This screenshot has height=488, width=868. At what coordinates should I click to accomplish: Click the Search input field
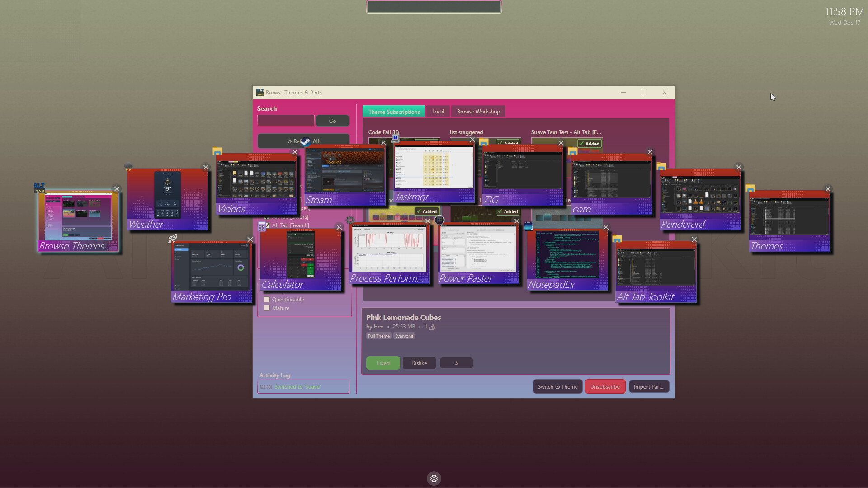point(286,121)
